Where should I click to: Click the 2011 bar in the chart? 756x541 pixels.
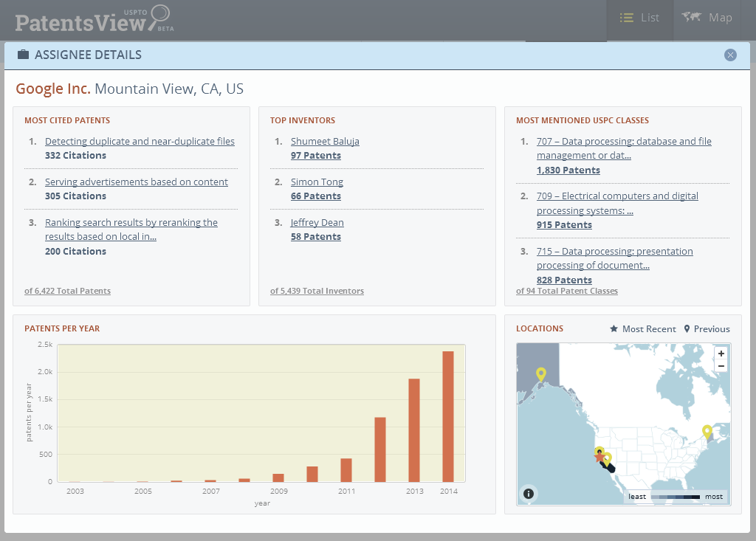click(346, 470)
